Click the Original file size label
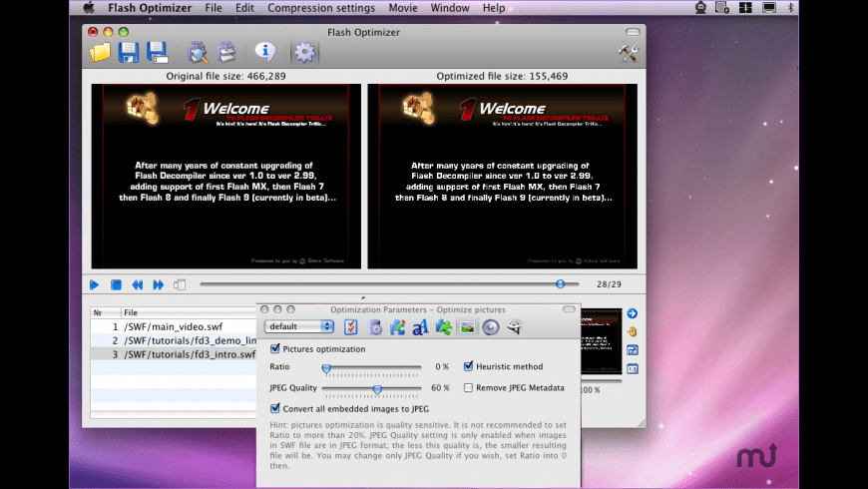 225,76
